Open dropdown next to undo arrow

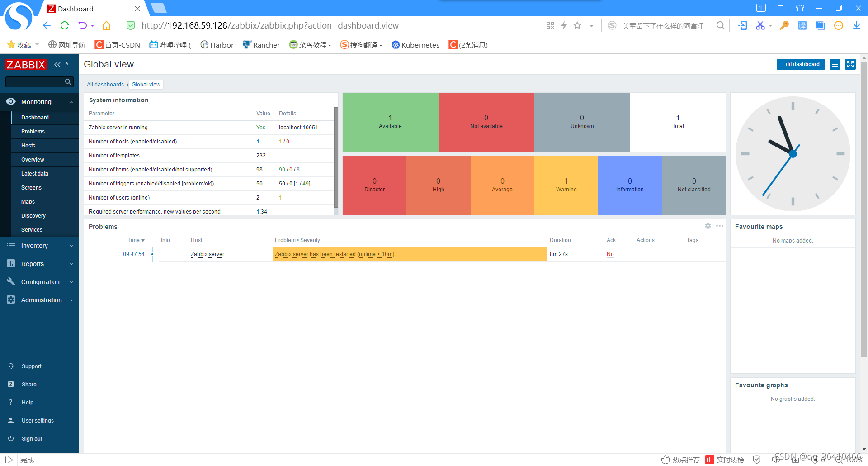pos(92,26)
